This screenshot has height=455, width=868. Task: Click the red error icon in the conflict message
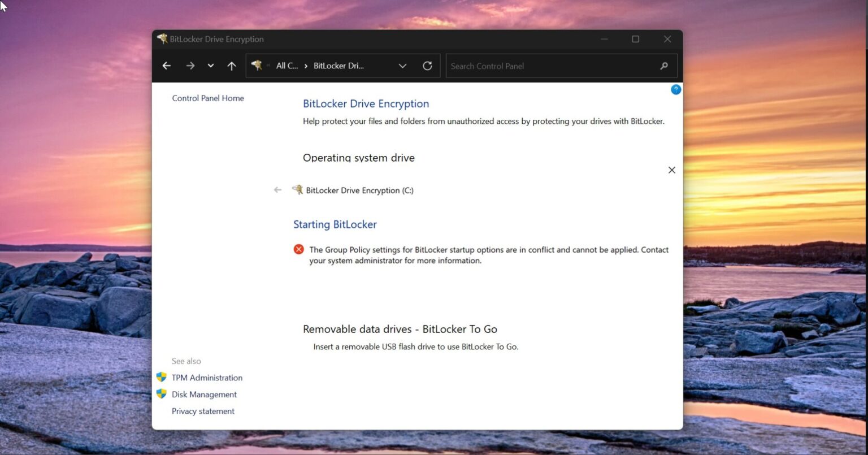tap(298, 249)
